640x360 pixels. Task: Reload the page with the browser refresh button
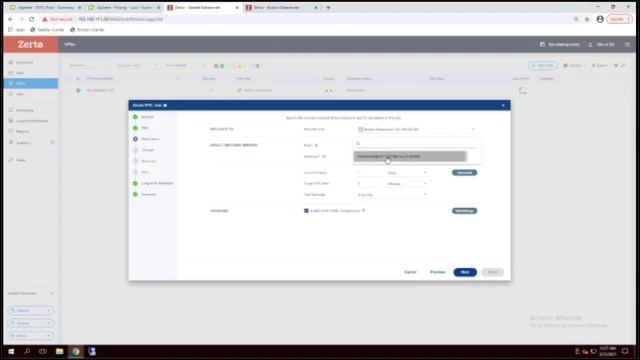click(x=31, y=19)
